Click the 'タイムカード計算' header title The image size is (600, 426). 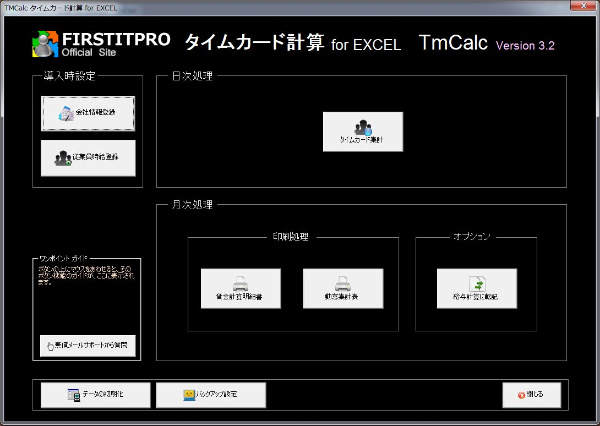pos(255,42)
